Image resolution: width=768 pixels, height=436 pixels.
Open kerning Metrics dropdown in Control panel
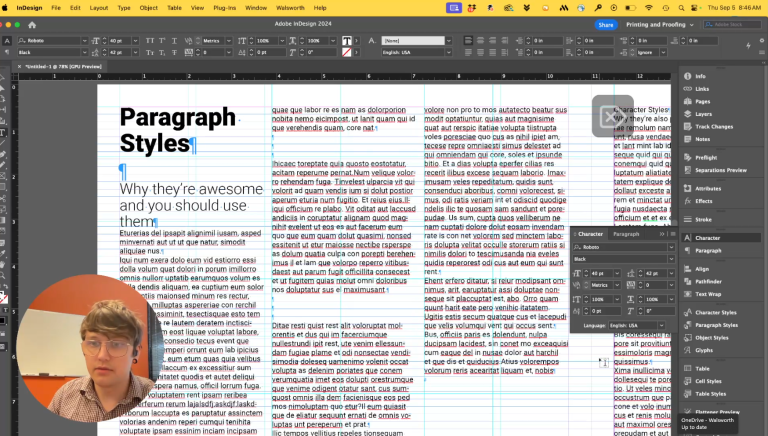click(228, 41)
